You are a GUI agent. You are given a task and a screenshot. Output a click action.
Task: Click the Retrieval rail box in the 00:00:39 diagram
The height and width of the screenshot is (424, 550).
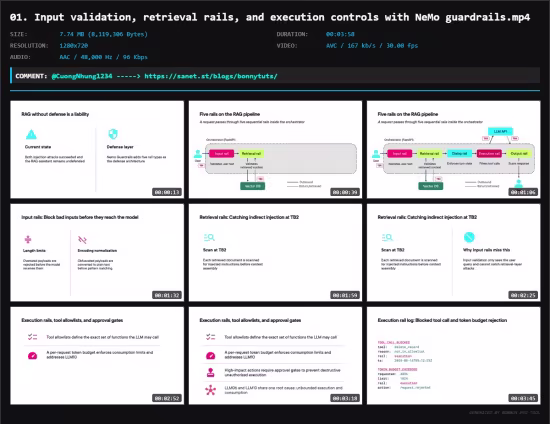[251, 154]
